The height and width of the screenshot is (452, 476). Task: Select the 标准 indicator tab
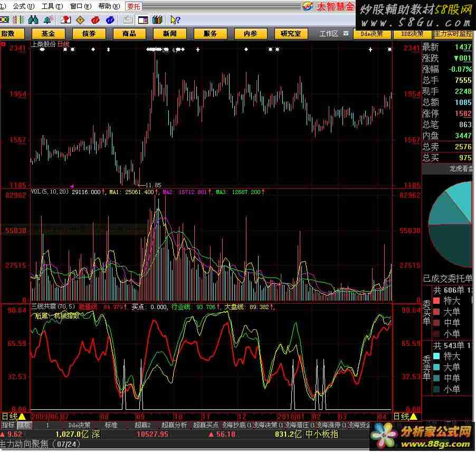tap(111, 425)
